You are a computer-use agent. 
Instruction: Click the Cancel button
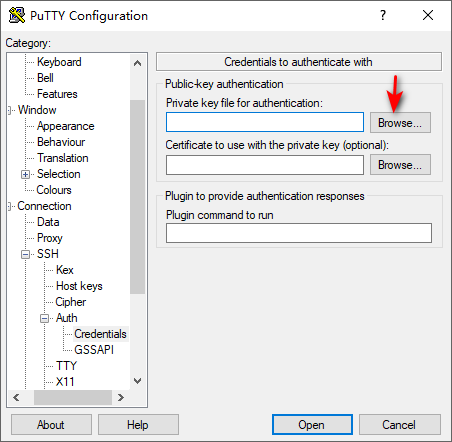[x=399, y=425]
